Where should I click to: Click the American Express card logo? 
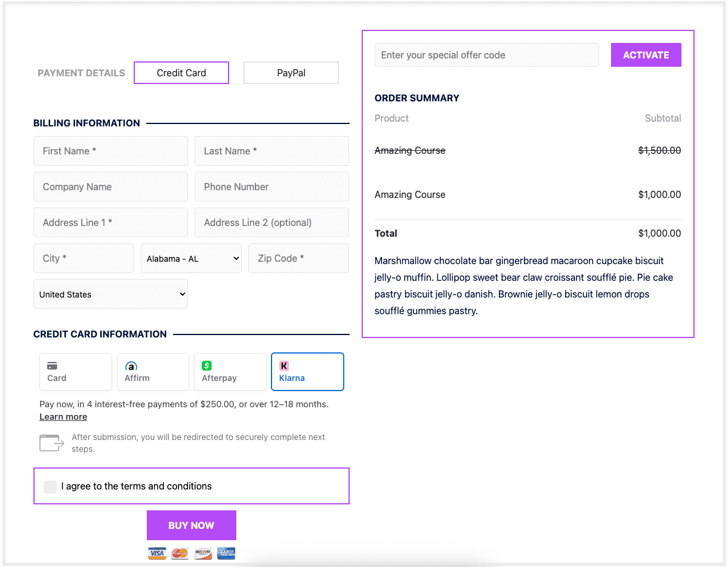226,553
